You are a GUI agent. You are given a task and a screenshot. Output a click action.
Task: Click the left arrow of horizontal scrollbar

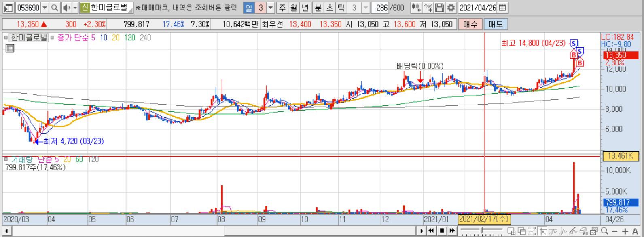(6, 231)
